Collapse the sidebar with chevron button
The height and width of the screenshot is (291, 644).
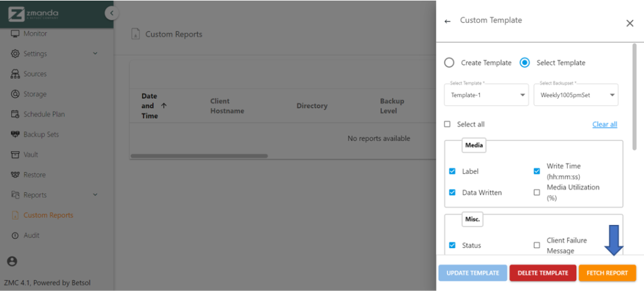pyautogui.click(x=111, y=13)
